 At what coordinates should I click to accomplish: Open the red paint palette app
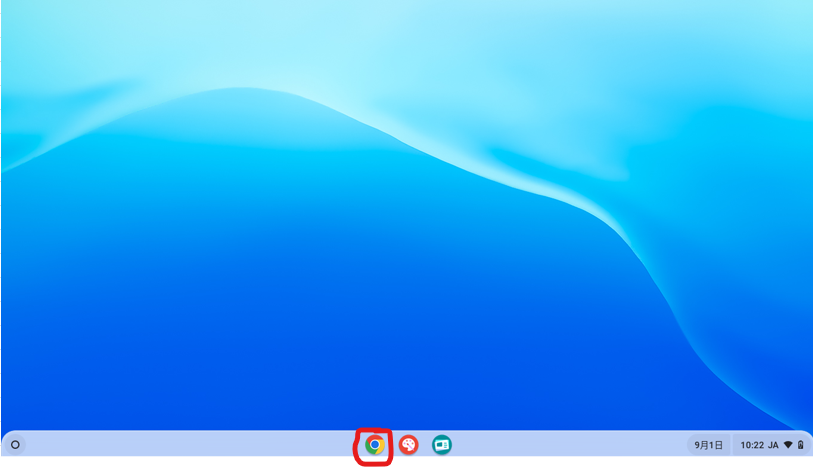point(409,445)
